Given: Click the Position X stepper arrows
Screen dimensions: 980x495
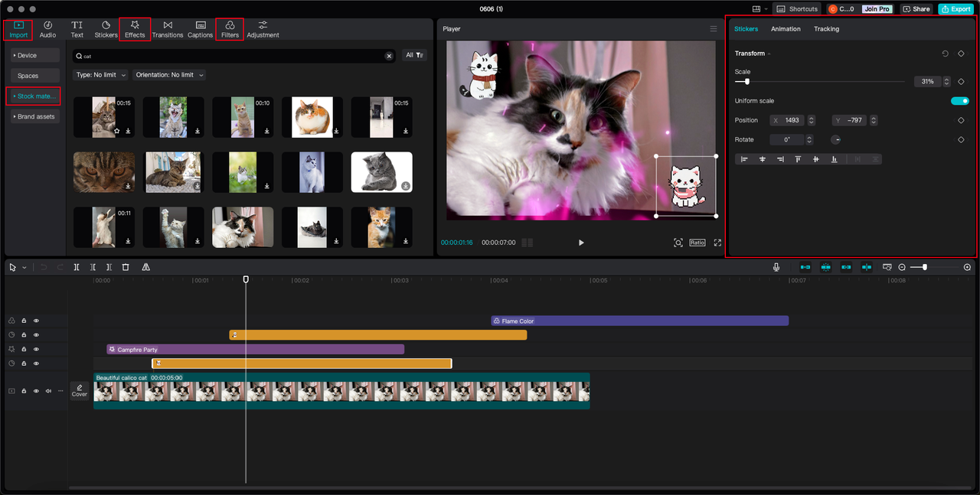Looking at the screenshot, I should pyautogui.click(x=812, y=120).
